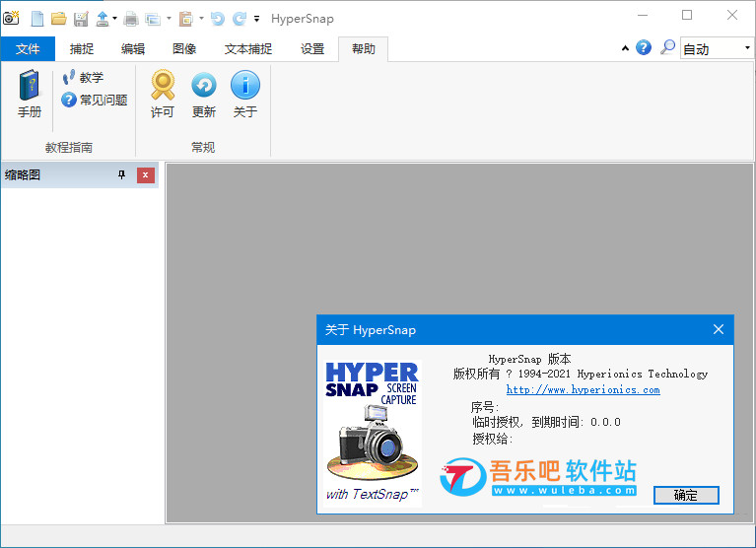Click the 版权所有 copyright line
This screenshot has height=548, width=756.
[580, 374]
